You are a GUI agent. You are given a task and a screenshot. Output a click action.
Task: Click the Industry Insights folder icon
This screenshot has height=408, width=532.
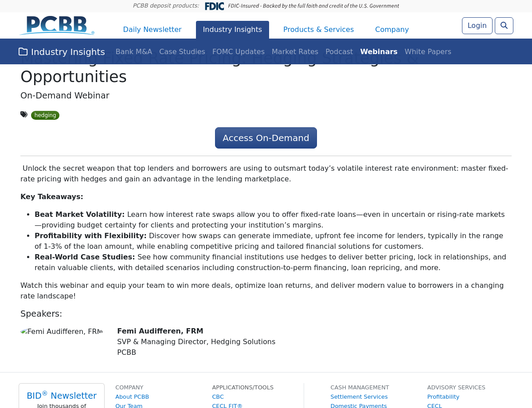pyautogui.click(x=23, y=52)
